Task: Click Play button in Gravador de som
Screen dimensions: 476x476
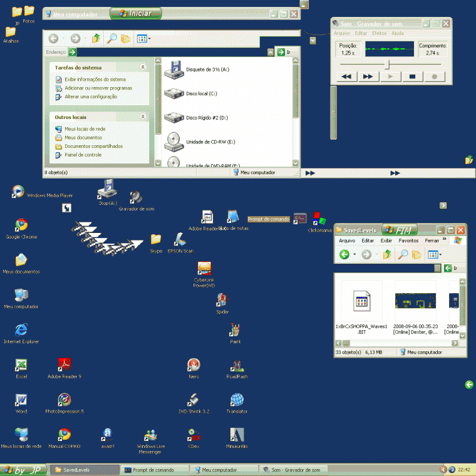Action: [390, 76]
